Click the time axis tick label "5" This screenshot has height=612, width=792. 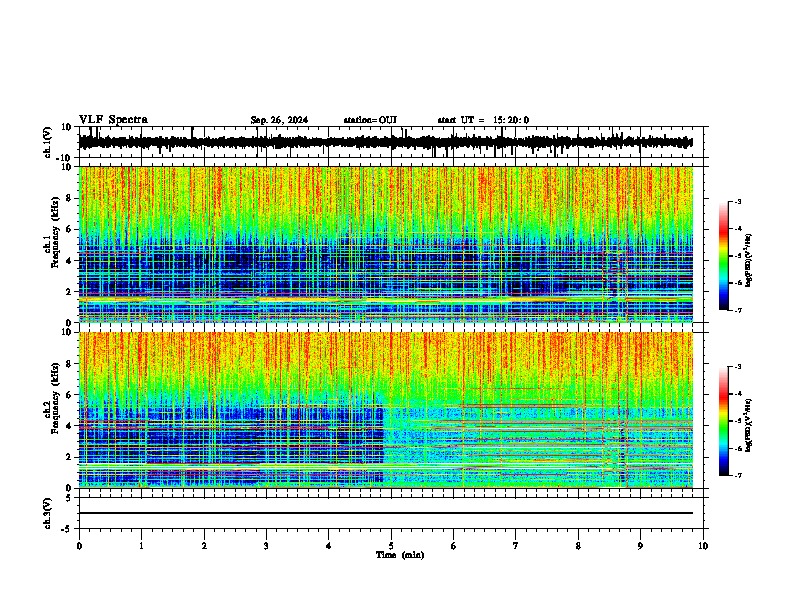(x=391, y=546)
